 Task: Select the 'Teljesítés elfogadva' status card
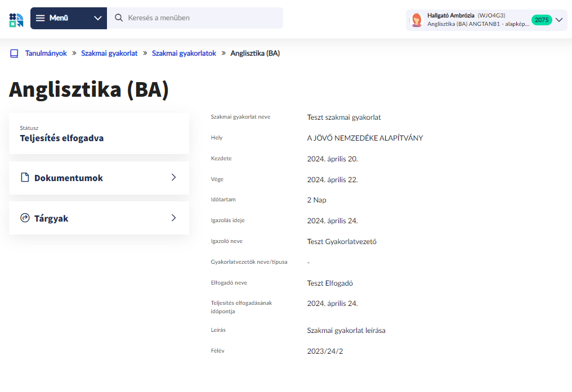(x=99, y=133)
